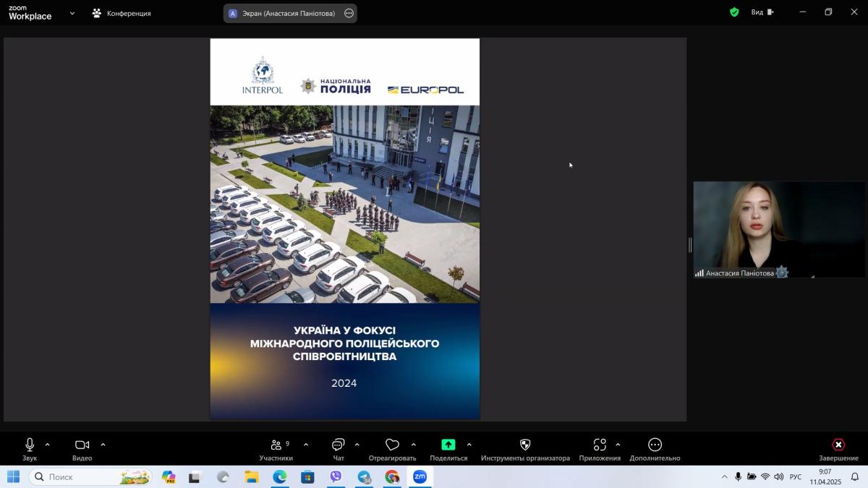
Task: Expand audio options arrow next to microphone
Action: pos(48,445)
